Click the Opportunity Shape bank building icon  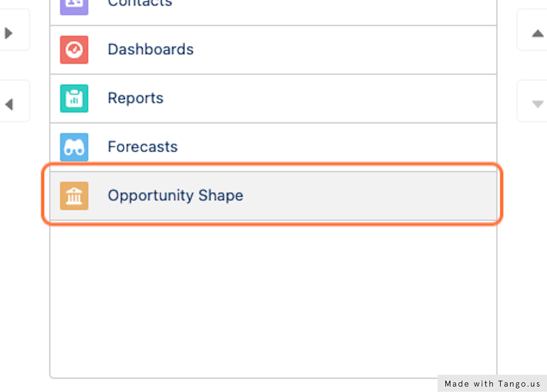(74, 196)
